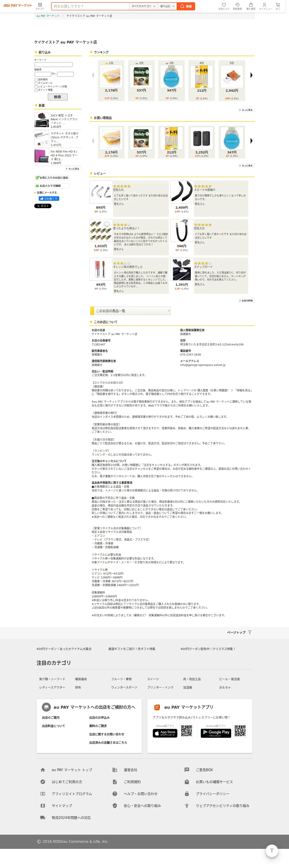
Task: Open おもちゃ category
Action: click(x=225, y=687)
